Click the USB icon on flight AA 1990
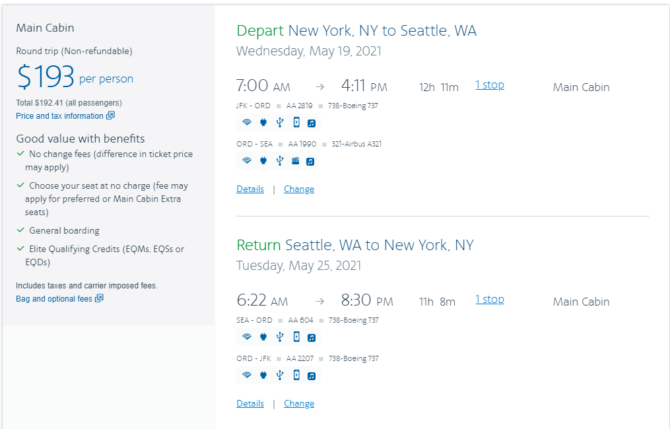 pyautogui.click(x=279, y=161)
